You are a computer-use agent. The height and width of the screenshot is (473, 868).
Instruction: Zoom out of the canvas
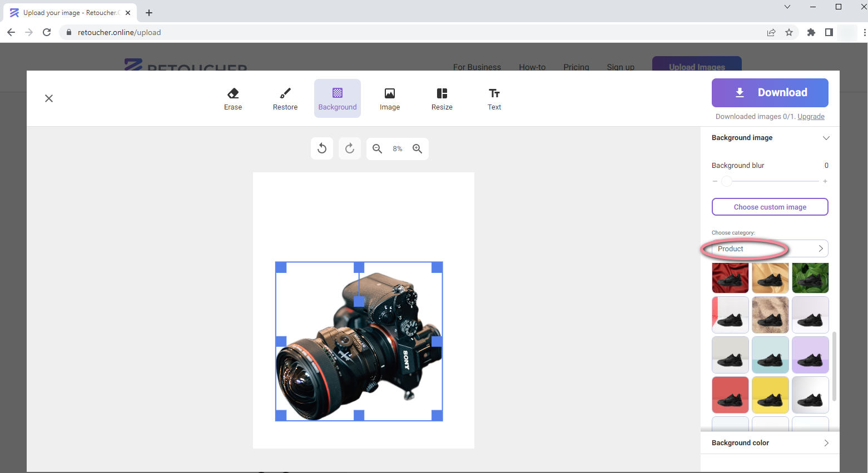click(377, 148)
